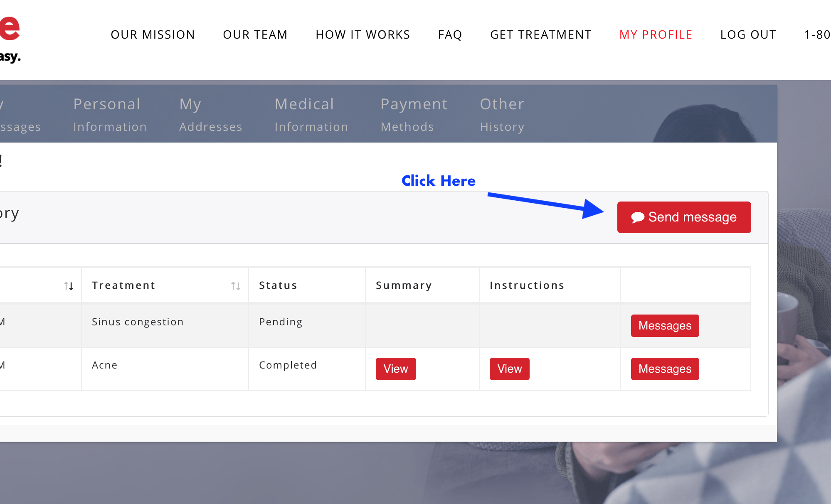Viewport: 831px width, 504px height.
Task: Click the LOG OUT link
Action: click(748, 35)
